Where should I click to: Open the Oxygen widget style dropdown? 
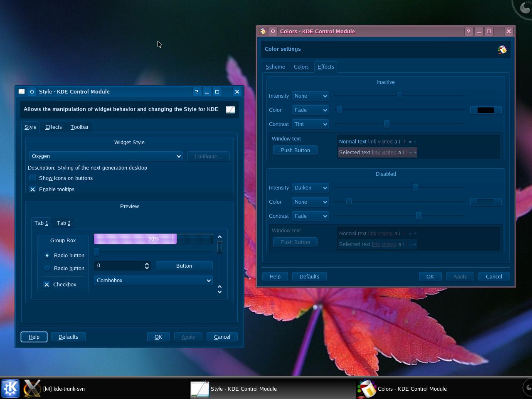click(x=106, y=156)
